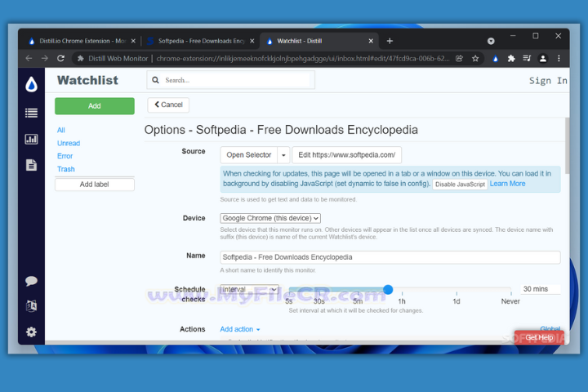Image resolution: width=588 pixels, height=392 pixels.
Task: Click the browser back arrow
Action: pyautogui.click(x=29, y=59)
